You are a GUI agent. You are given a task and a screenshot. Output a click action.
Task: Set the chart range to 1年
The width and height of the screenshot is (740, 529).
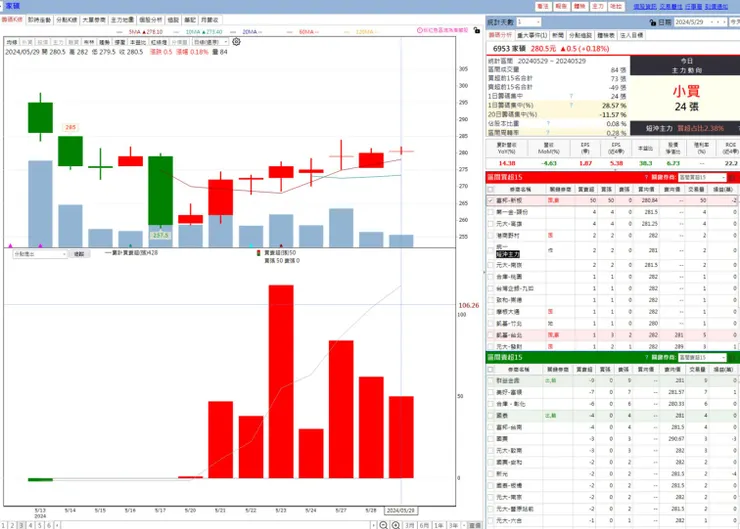[439, 525]
